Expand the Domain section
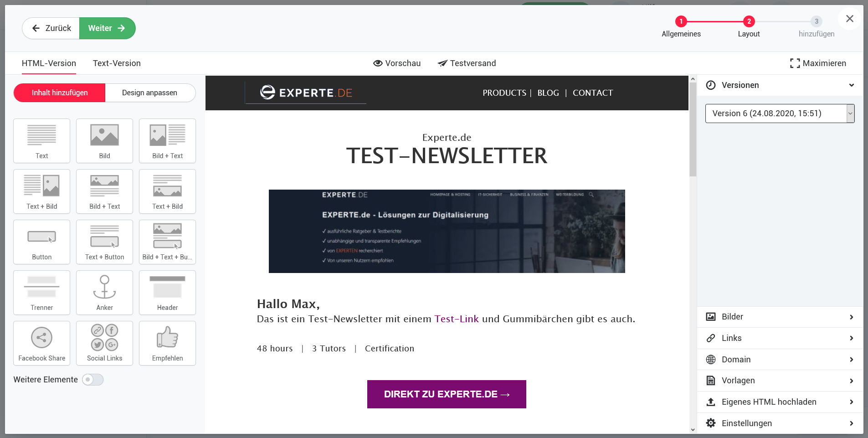868x438 pixels. click(851, 360)
